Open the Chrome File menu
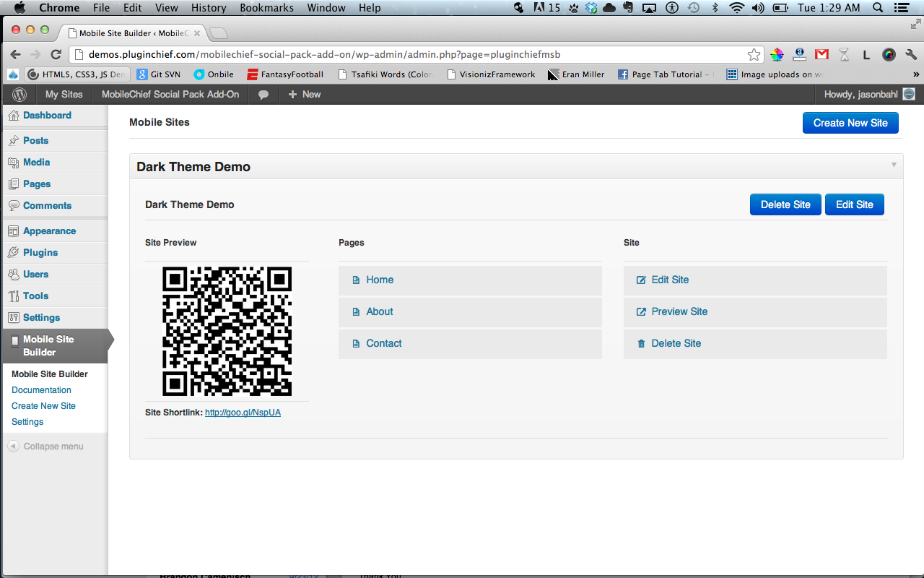Screen dimensions: 924x578 point(102,8)
